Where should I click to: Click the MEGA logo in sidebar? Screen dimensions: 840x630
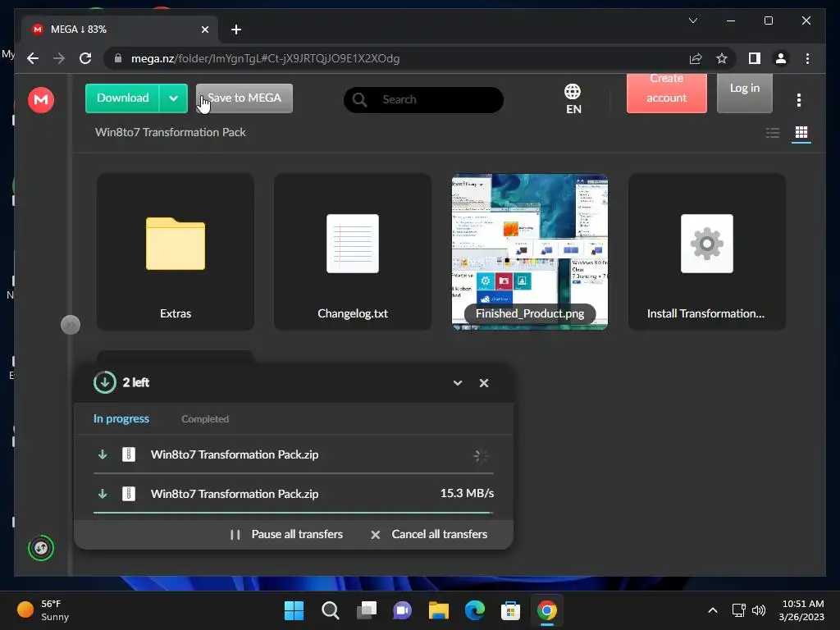pos(41,99)
